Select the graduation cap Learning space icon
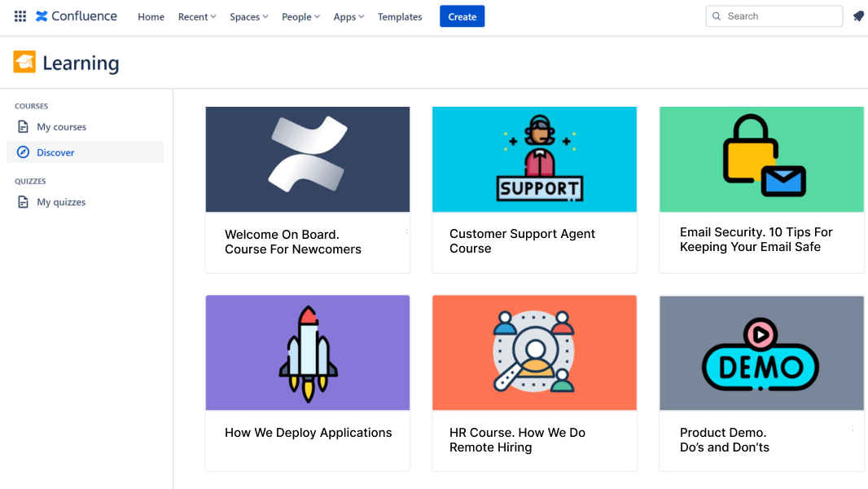This screenshot has height=489, width=868. (x=24, y=61)
